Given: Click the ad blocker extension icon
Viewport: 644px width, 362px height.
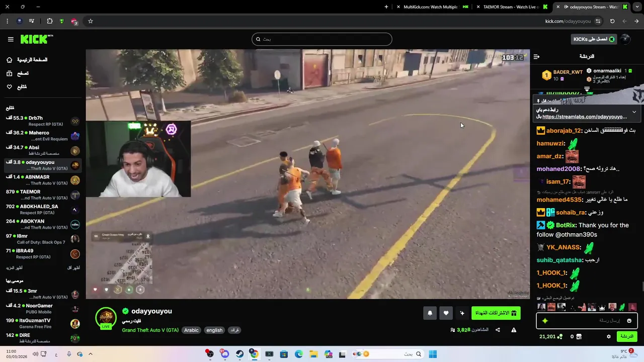Looking at the screenshot, I should click(74, 21).
